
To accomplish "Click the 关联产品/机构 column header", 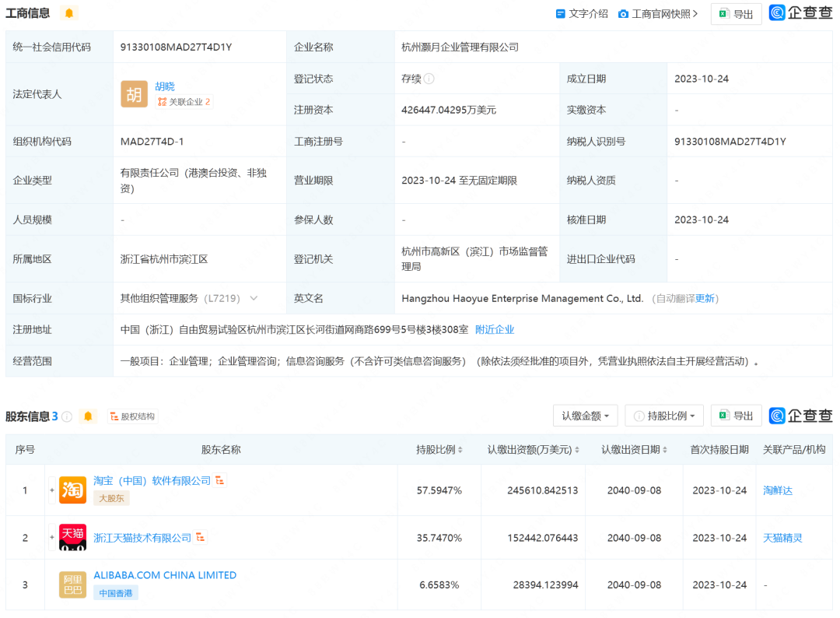I will [x=794, y=450].
